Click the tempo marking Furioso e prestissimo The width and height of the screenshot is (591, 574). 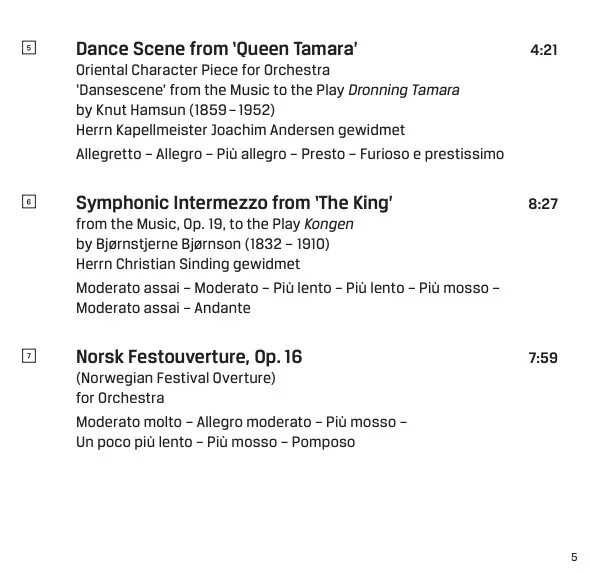click(432, 154)
